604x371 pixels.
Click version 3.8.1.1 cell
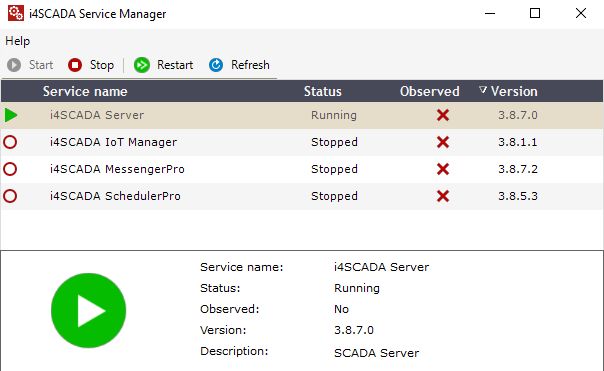coord(518,142)
